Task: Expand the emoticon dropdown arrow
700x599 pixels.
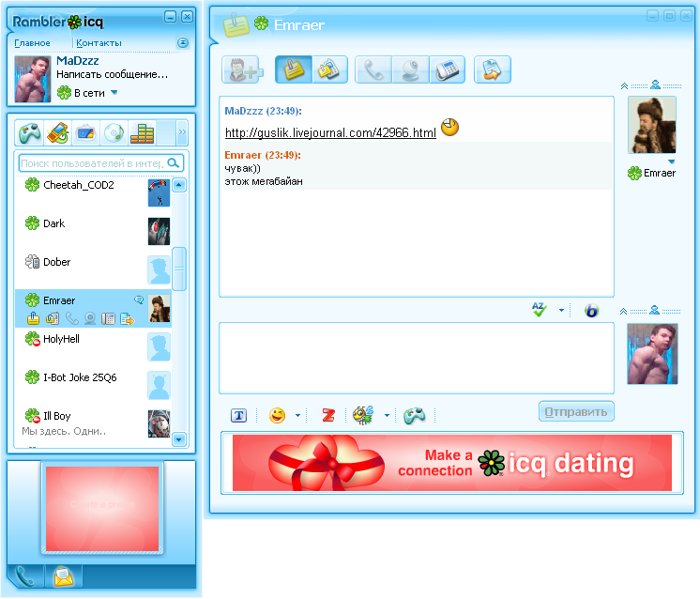Action: pos(297,415)
